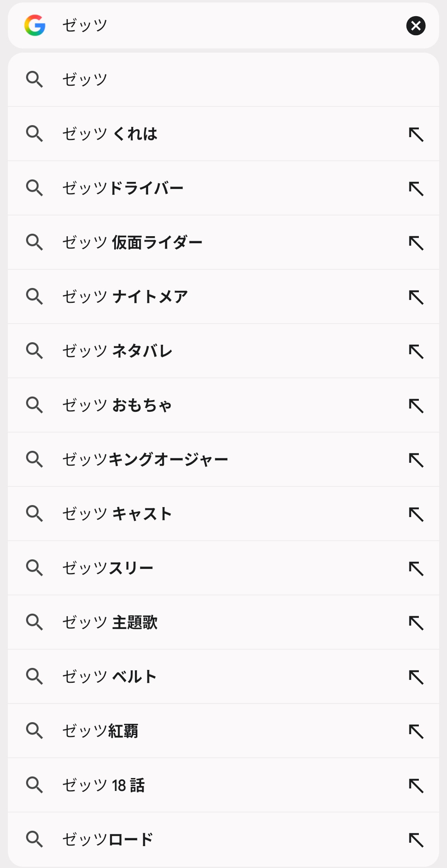This screenshot has height=868, width=447.
Task: Click the magnifier icon beside ゼッツ ネタバレ
Action: click(x=34, y=351)
